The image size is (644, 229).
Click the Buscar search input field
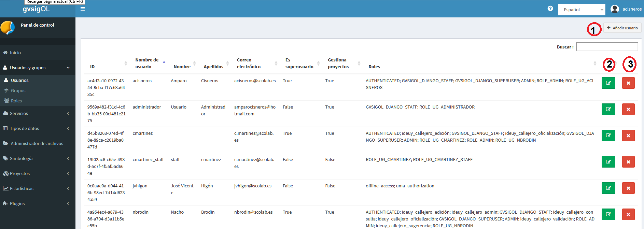pyautogui.click(x=607, y=47)
